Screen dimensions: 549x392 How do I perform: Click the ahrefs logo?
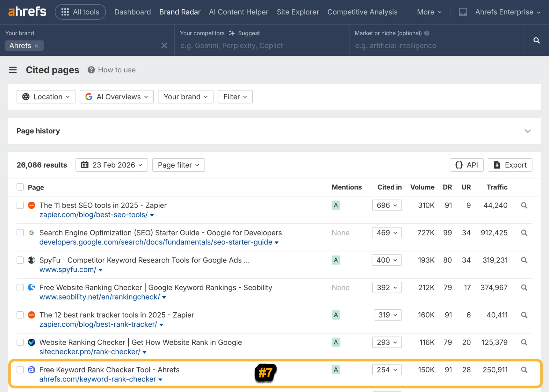[x=27, y=11]
